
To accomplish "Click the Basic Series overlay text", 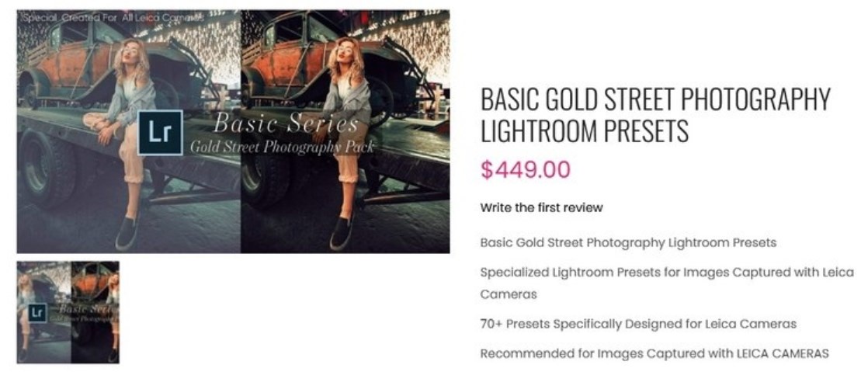I will pyautogui.click(x=286, y=123).
